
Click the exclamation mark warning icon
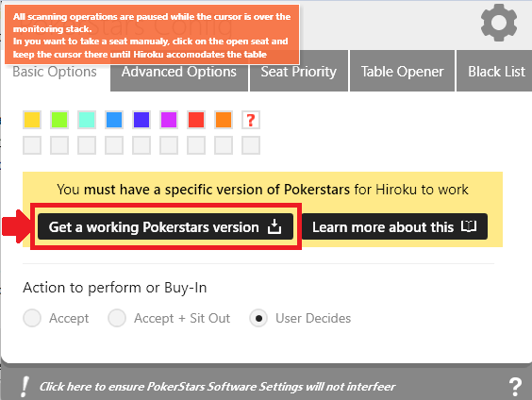[x=25, y=387]
